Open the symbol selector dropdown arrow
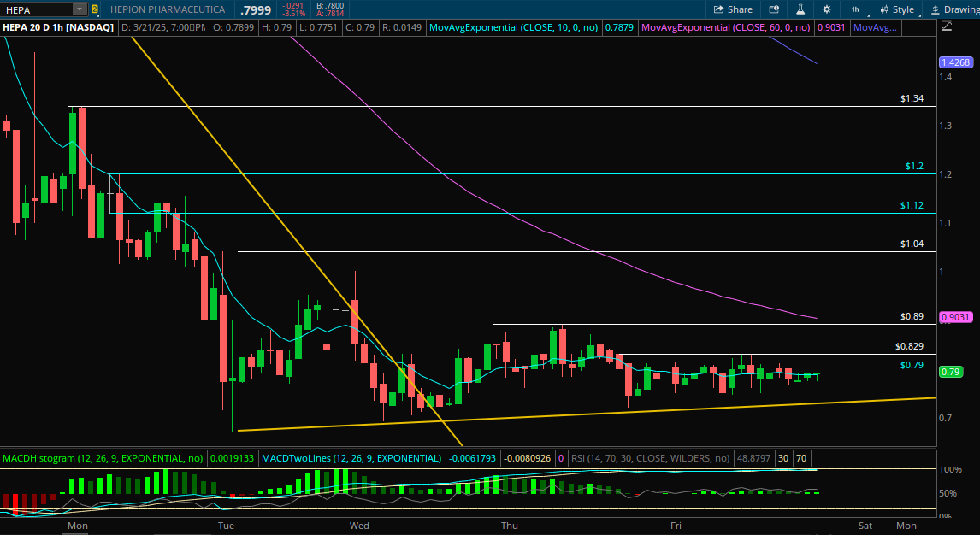 pos(80,9)
